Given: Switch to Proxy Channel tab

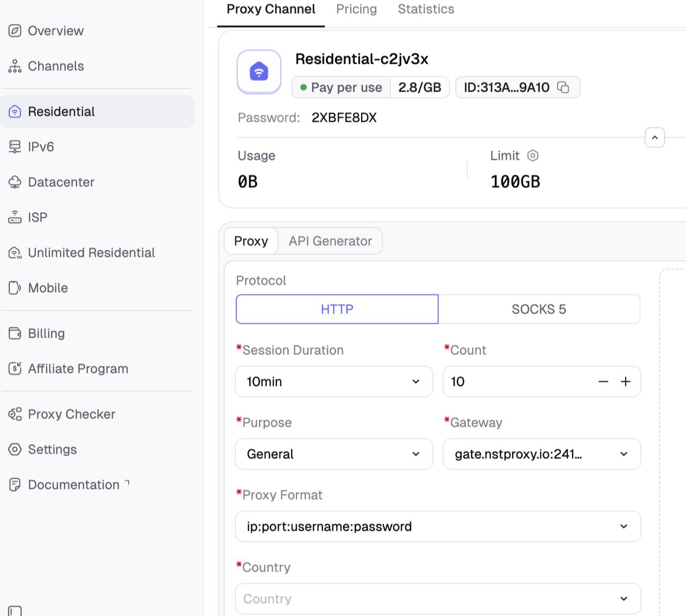Looking at the screenshot, I should click(271, 10).
